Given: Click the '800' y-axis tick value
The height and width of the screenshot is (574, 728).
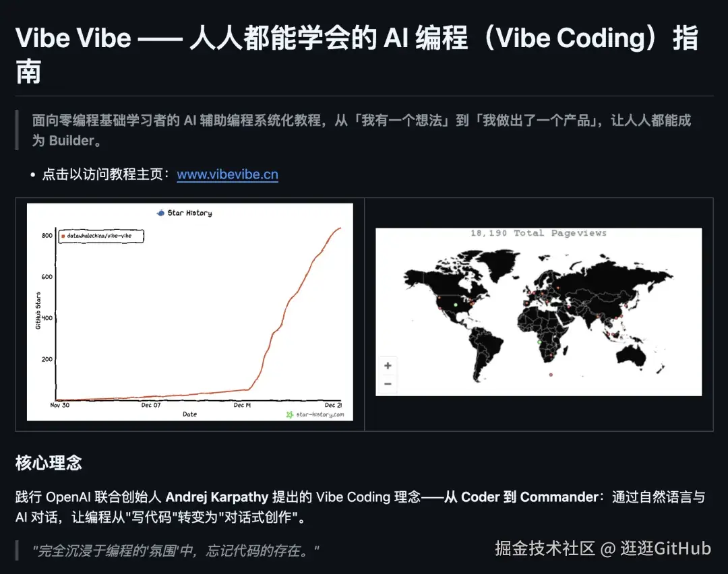Looking at the screenshot, I should pyautogui.click(x=47, y=236).
